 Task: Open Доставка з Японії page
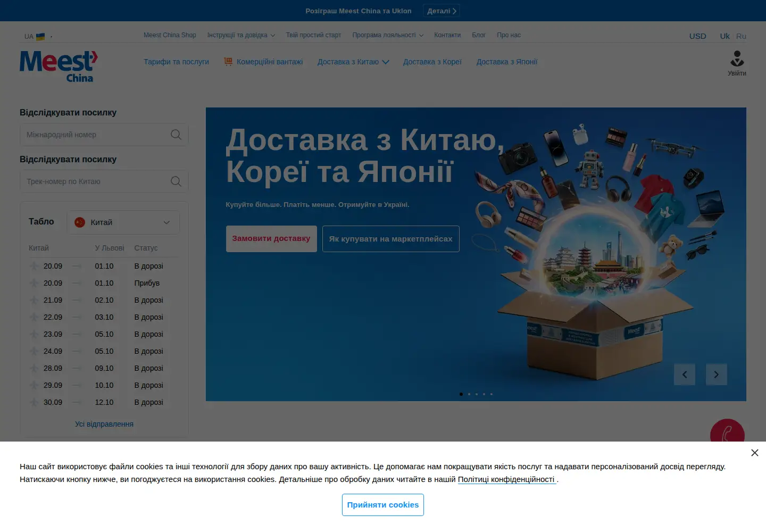[x=507, y=62]
